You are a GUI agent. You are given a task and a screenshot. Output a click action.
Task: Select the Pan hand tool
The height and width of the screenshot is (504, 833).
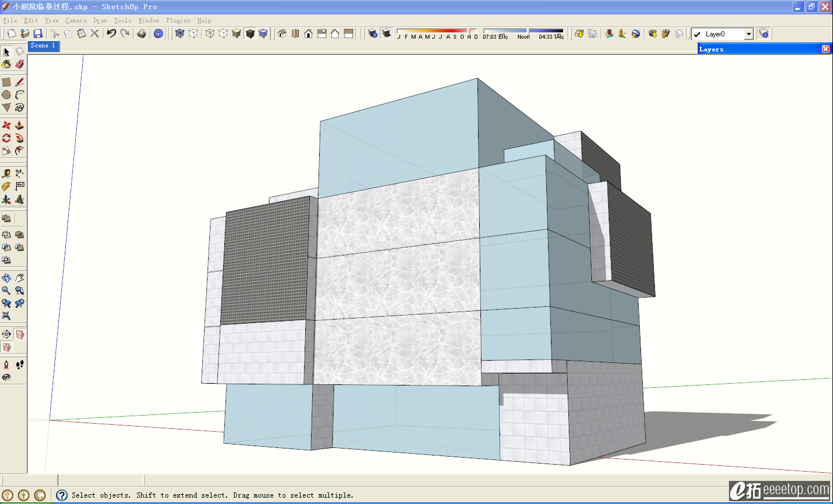[20, 278]
